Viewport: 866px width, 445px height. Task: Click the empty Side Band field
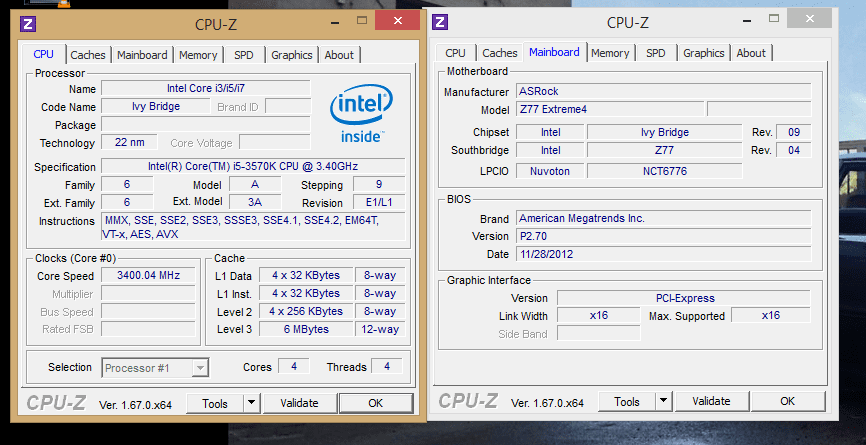pos(599,333)
